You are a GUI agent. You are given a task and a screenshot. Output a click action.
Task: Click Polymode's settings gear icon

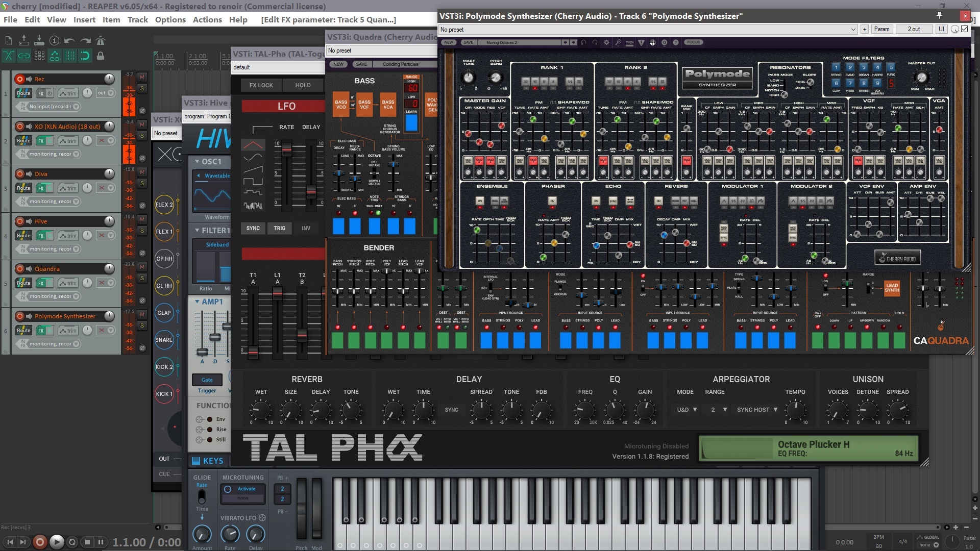tap(606, 42)
